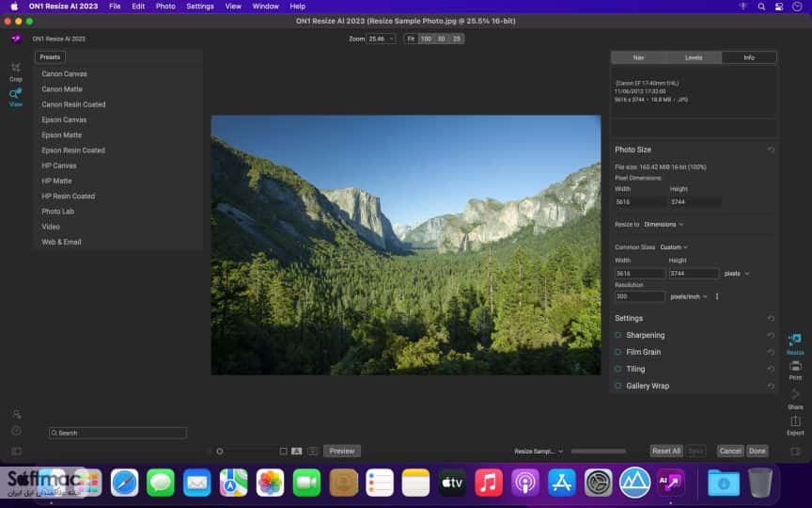The width and height of the screenshot is (812, 508).
Task: Click the progress bar near Reset All
Action: [x=599, y=452]
